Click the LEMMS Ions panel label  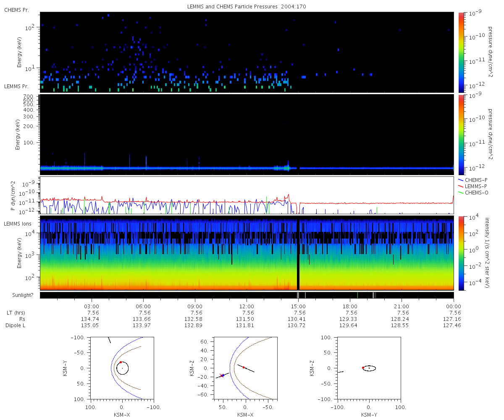[18, 224]
